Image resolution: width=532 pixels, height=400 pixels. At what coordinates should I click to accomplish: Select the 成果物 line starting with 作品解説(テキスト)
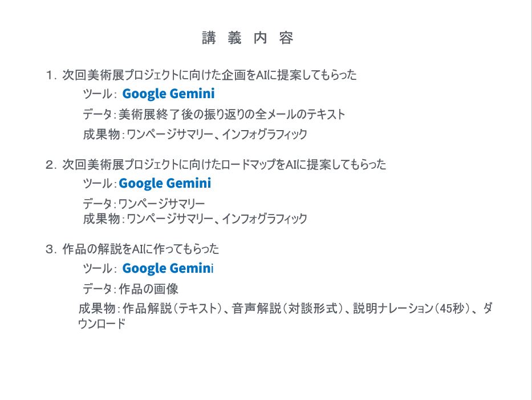[x=285, y=309]
